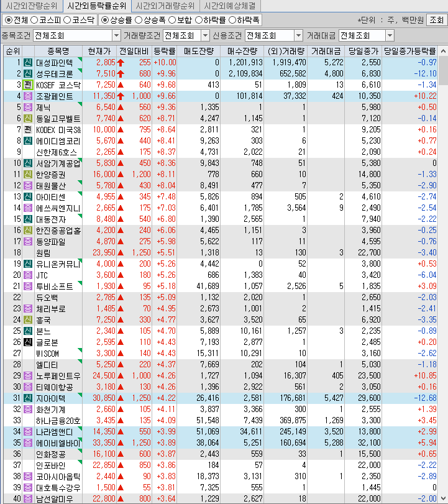Switch to 시간외잔량순위 tab
Screen dimensions: 448x504
[x=32, y=6]
